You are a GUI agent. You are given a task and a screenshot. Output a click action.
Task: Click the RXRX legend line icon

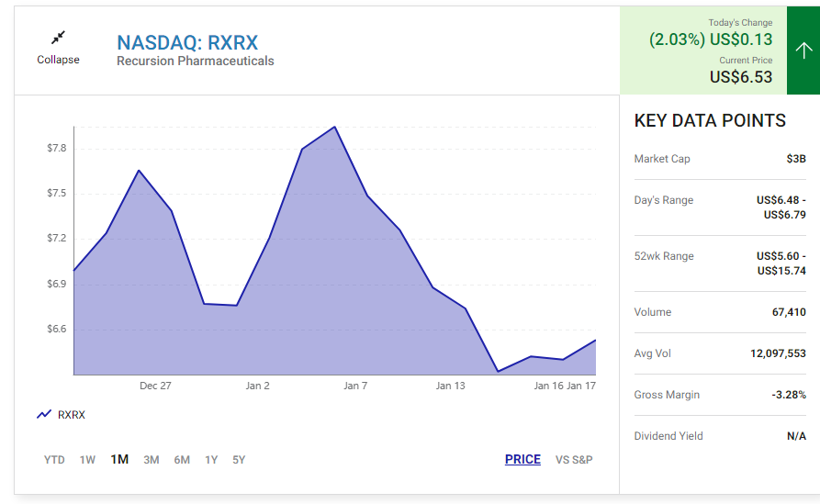[44, 415]
